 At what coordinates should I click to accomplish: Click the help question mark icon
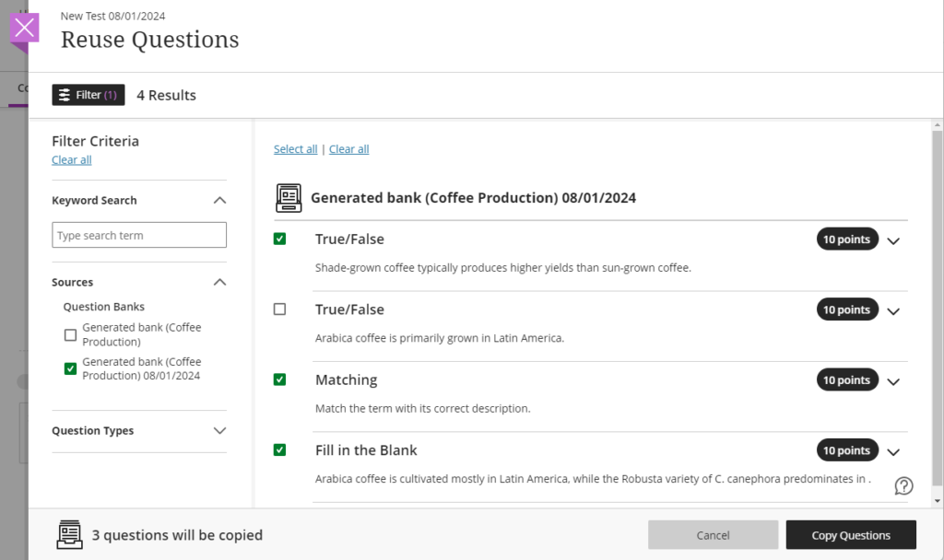(x=903, y=485)
